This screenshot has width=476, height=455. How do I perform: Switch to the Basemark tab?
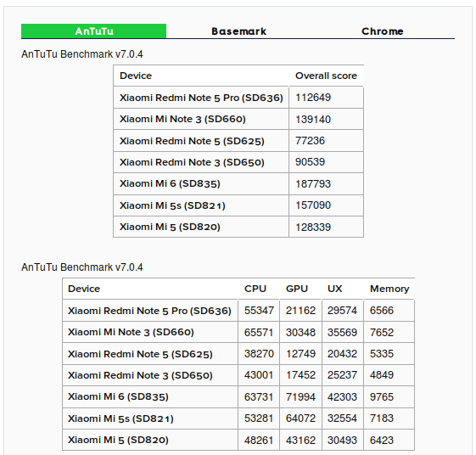pyautogui.click(x=238, y=31)
